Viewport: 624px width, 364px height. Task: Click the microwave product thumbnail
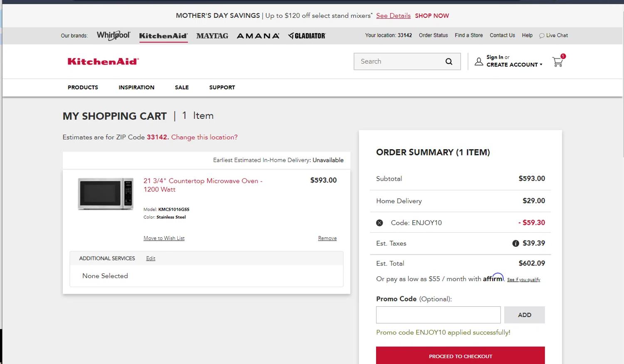pyautogui.click(x=106, y=194)
